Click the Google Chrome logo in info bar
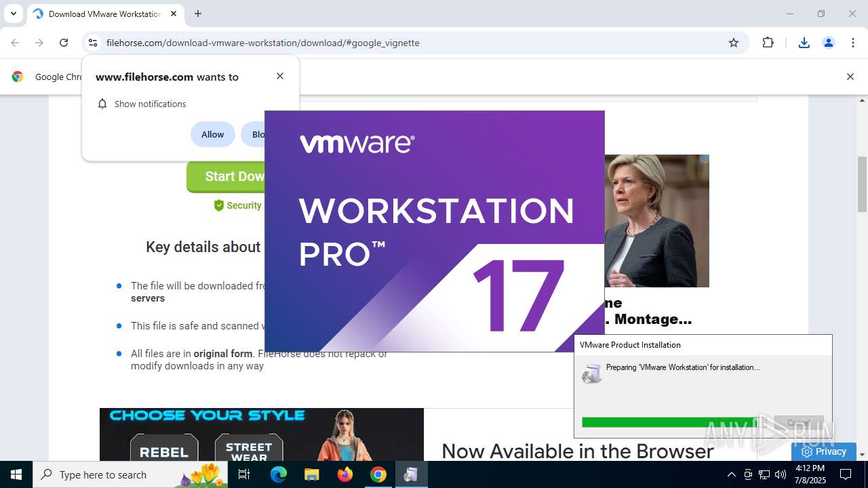This screenshot has height=488, width=868. pyautogui.click(x=18, y=77)
